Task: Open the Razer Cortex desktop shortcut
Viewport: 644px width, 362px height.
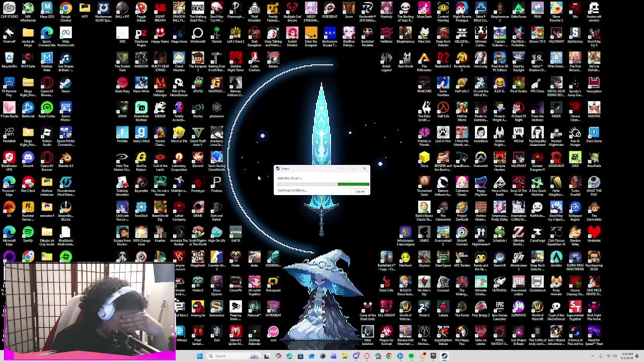Action: coord(47,110)
